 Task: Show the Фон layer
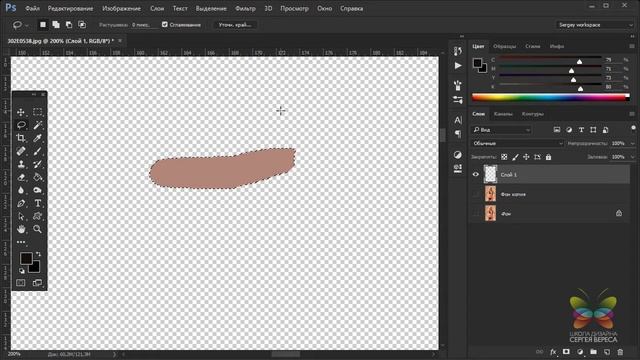(476, 213)
